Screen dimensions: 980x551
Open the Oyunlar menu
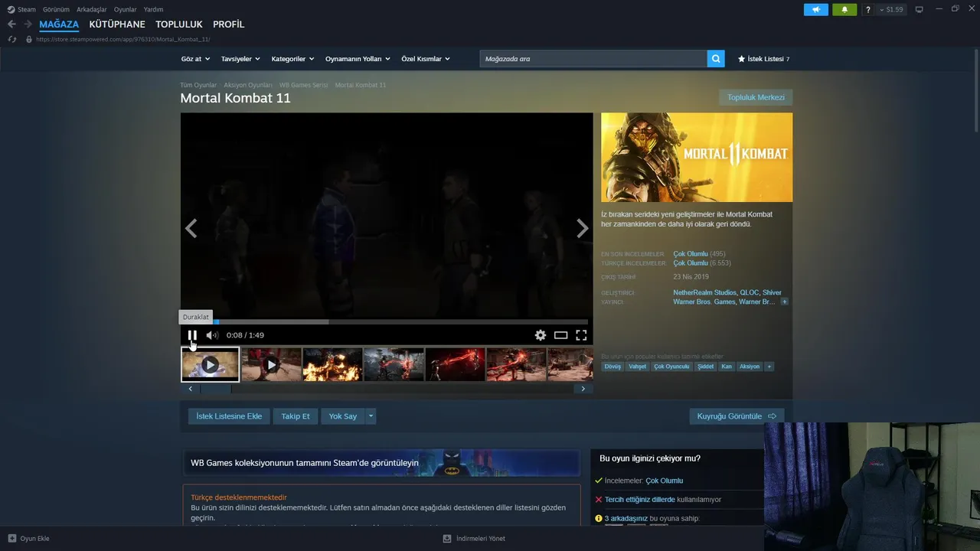coord(126,9)
